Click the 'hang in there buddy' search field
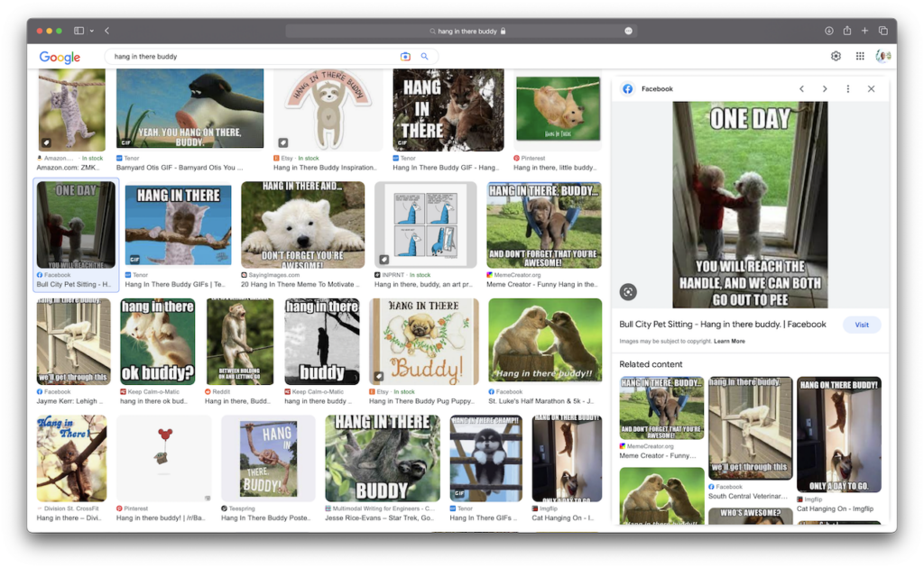 pos(253,57)
